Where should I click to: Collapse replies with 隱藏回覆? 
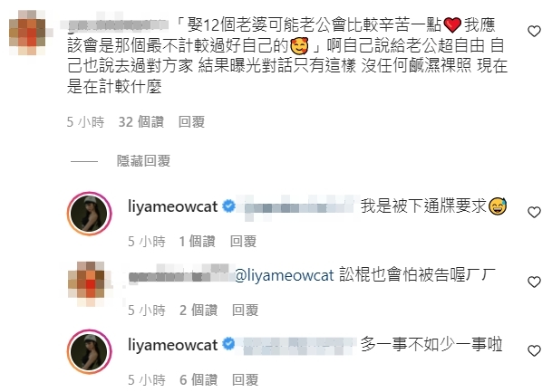point(143,161)
